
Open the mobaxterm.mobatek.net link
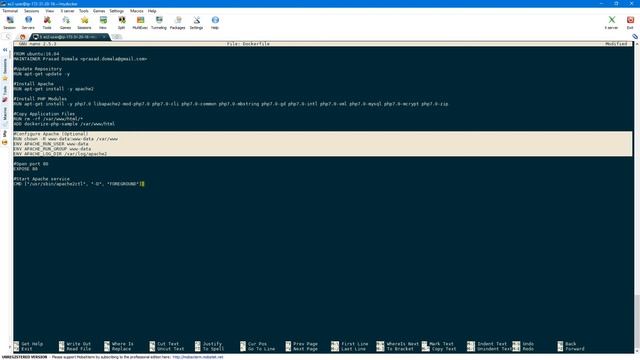point(198,357)
